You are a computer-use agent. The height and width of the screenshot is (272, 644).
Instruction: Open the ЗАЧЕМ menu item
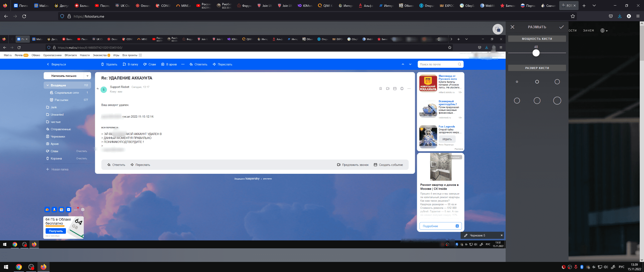pyautogui.click(x=588, y=31)
